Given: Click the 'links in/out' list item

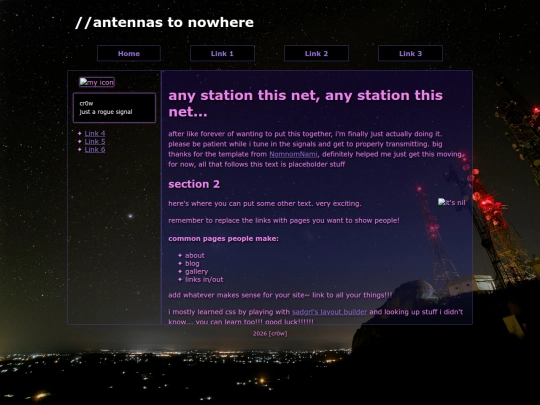Looking at the screenshot, I should [204, 279].
